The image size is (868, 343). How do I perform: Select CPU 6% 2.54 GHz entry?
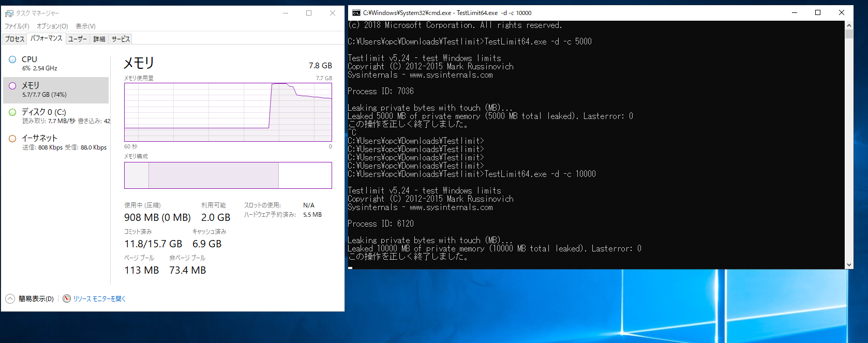56,64
